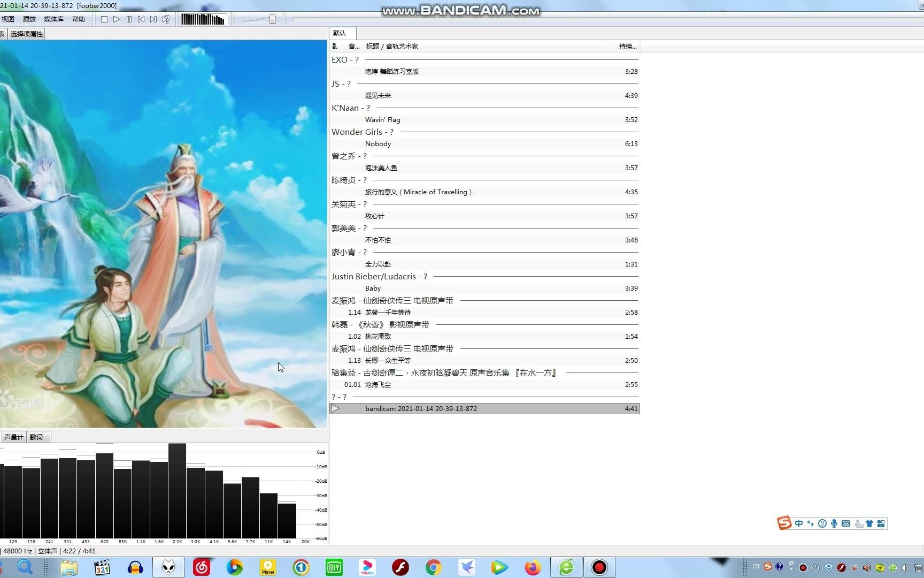Switch to the 声量计 tab
Screen dimensions: 924x578
13,437
